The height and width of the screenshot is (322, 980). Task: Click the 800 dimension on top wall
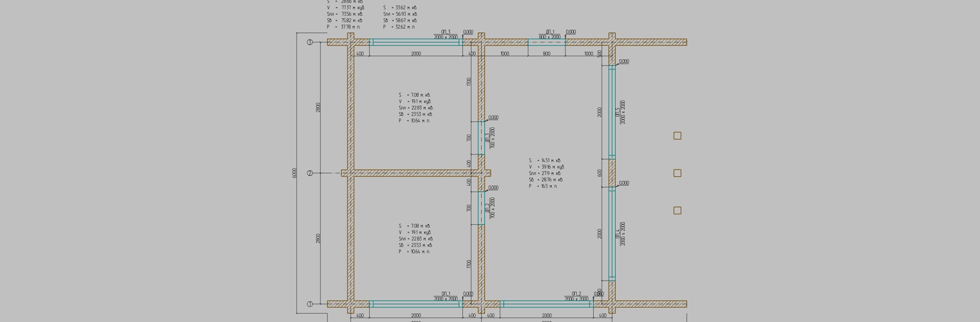(547, 54)
